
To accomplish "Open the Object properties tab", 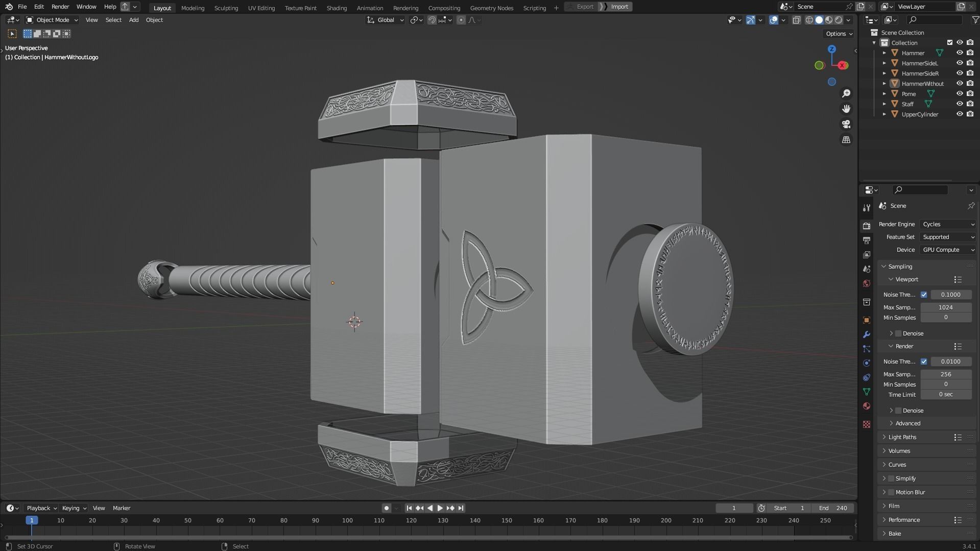I will (x=867, y=320).
